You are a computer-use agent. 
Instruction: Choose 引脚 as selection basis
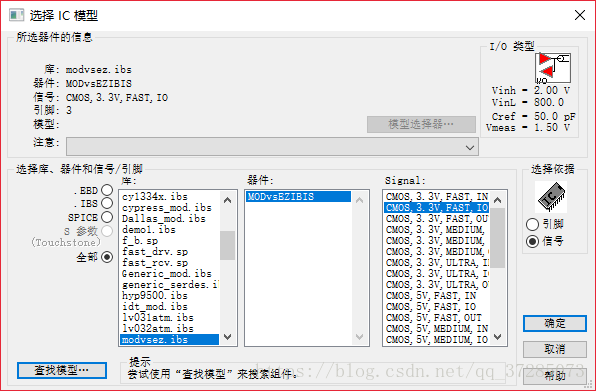(x=532, y=224)
